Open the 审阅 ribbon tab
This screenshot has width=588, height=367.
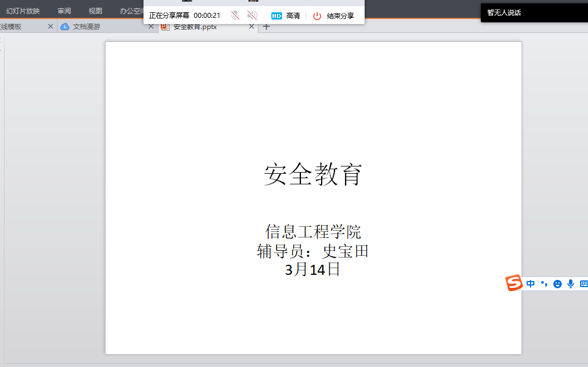[64, 11]
